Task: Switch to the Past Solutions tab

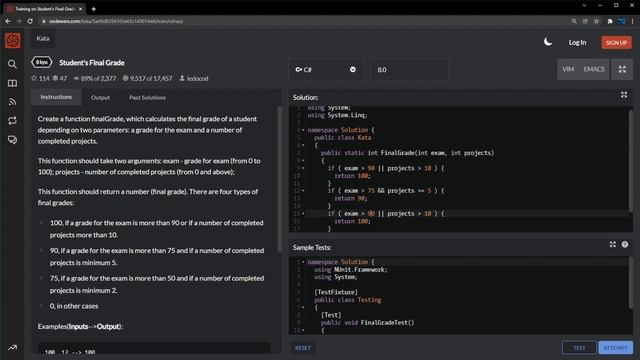Action: [147, 98]
